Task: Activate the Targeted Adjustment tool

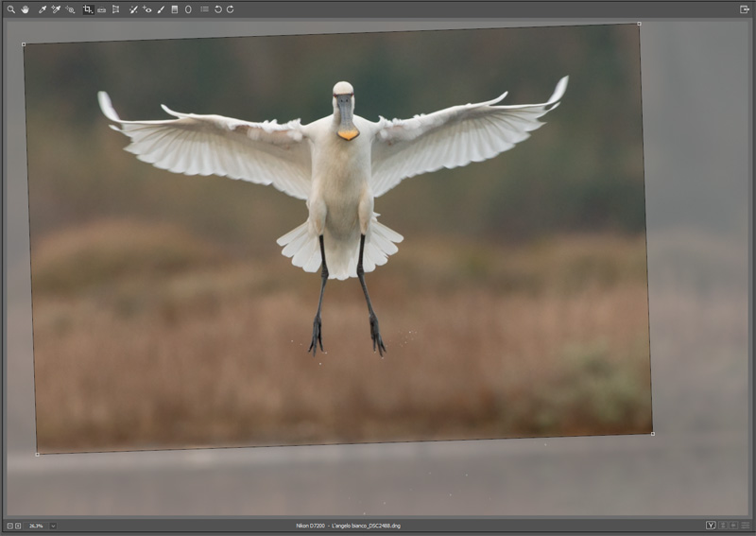Action: 70,9
